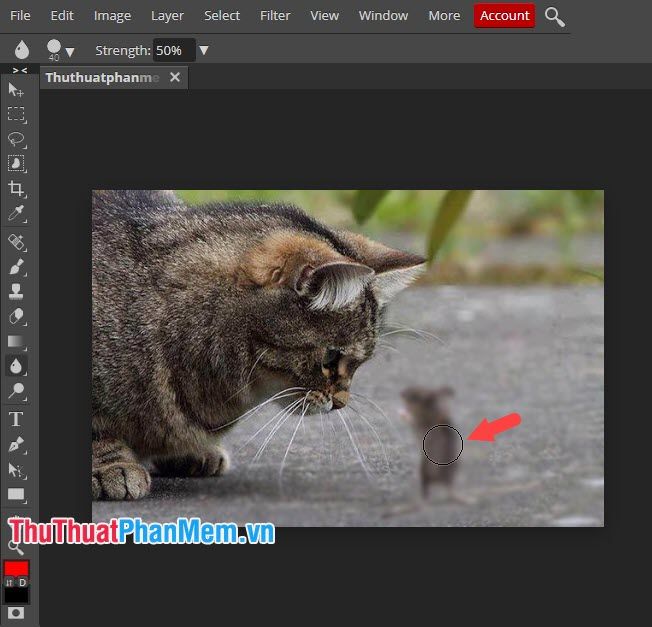Open the Layer menu
The image size is (652, 627).
pos(167,16)
